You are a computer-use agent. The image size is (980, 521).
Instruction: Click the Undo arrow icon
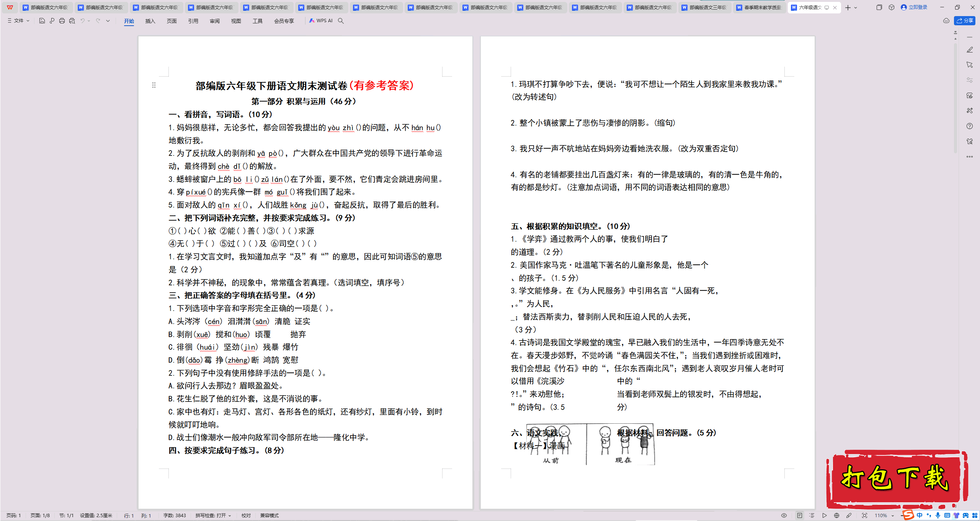click(82, 21)
